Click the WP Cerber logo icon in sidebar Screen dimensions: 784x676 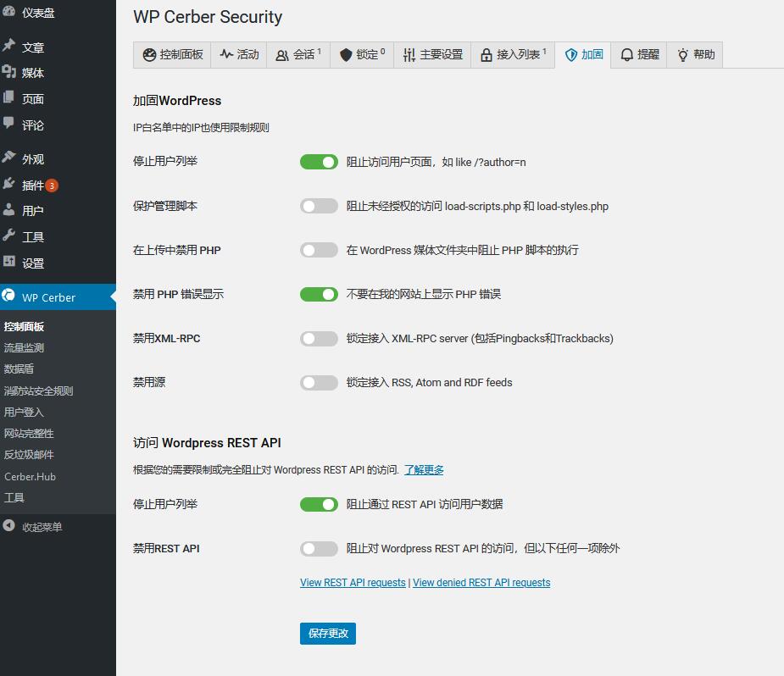tap(8, 296)
